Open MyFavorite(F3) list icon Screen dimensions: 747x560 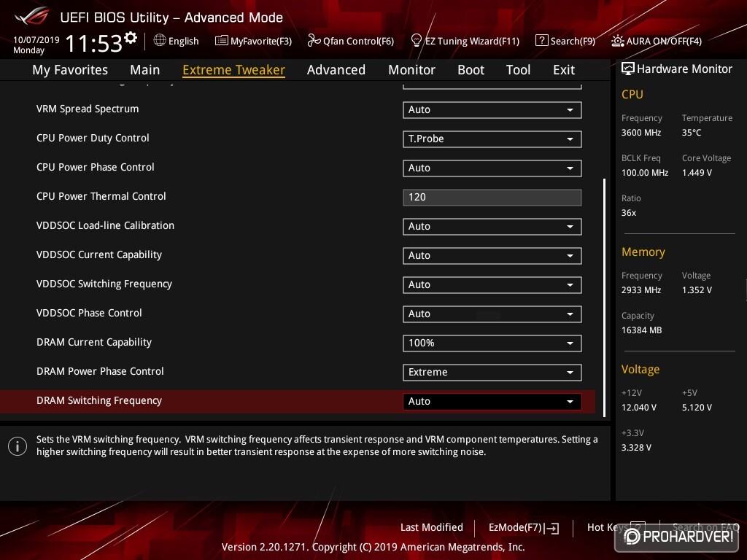(x=222, y=41)
